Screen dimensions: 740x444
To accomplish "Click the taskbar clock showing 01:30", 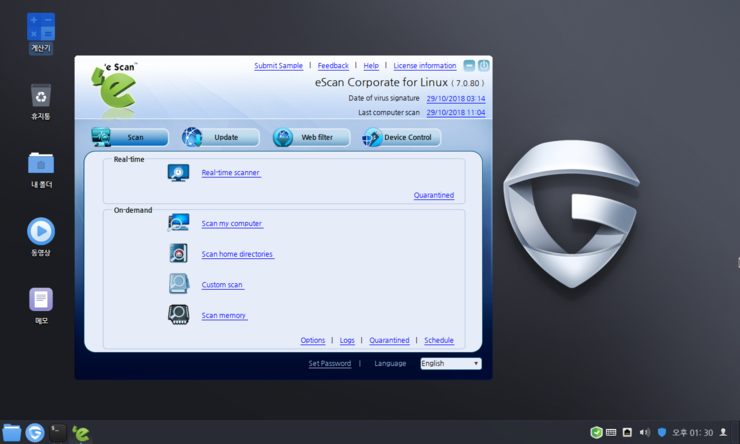I will point(692,433).
